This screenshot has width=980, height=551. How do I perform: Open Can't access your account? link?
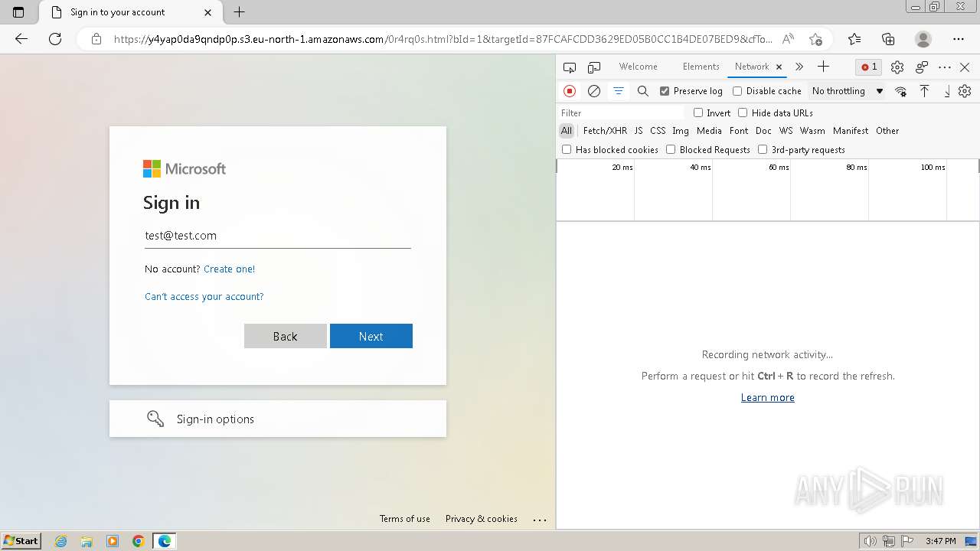coord(204,297)
